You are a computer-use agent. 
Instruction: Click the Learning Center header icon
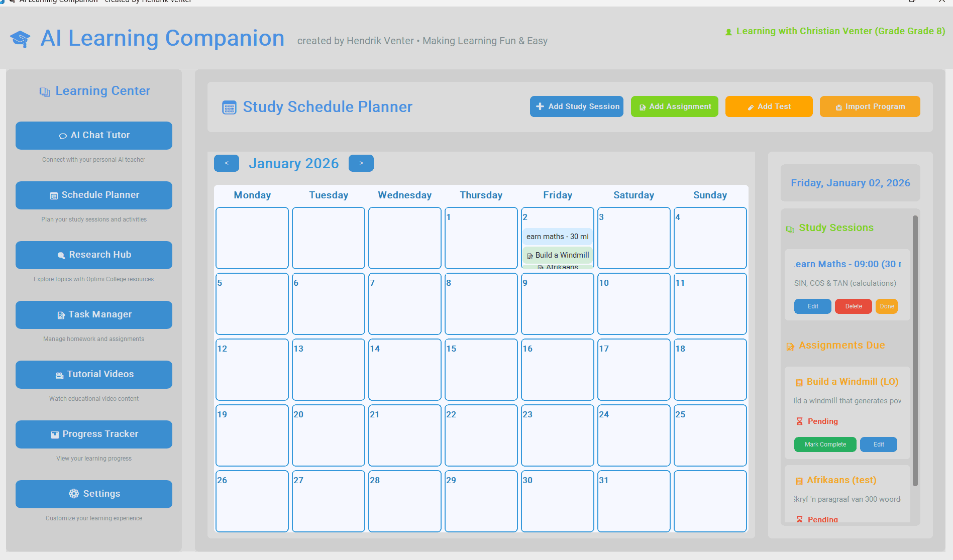tap(45, 91)
